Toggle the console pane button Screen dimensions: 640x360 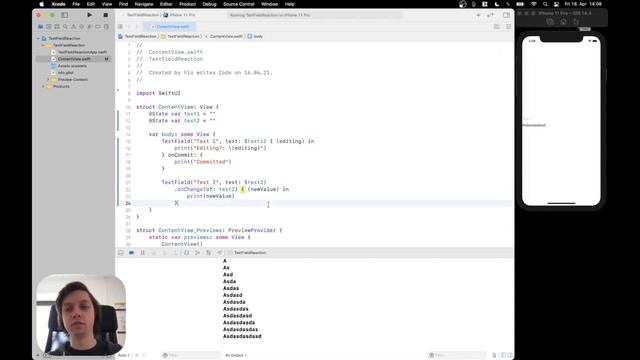coord(509,355)
